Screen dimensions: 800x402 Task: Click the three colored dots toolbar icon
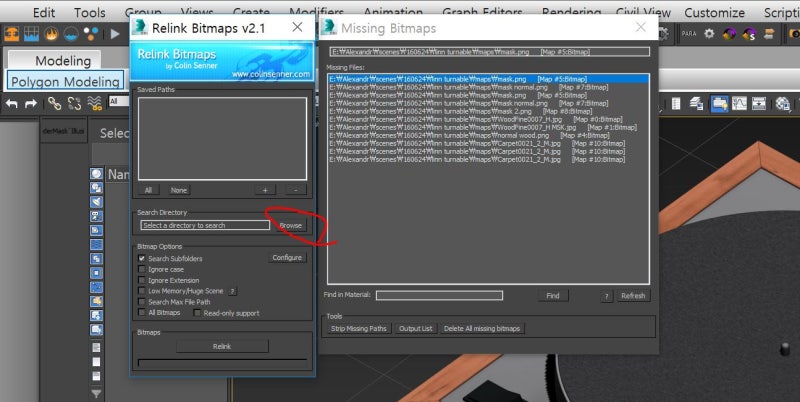pyautogui.click(x=91, y=34)
